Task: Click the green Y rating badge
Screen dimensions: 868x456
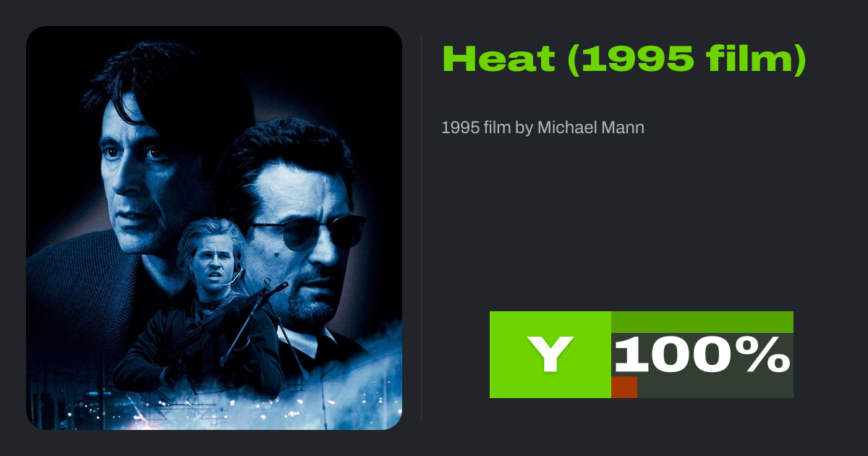Action: [550, 355]
